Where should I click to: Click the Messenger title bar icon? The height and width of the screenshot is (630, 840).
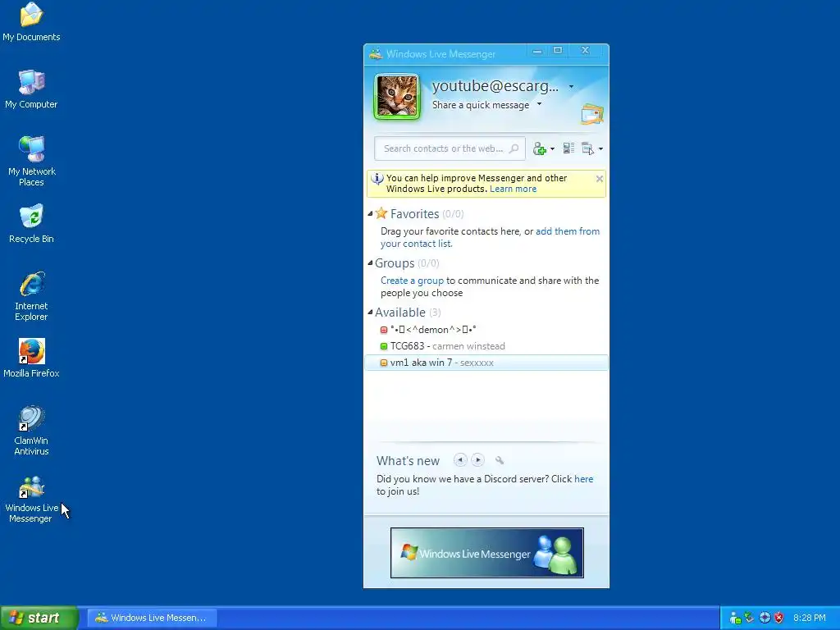(376, 54)
